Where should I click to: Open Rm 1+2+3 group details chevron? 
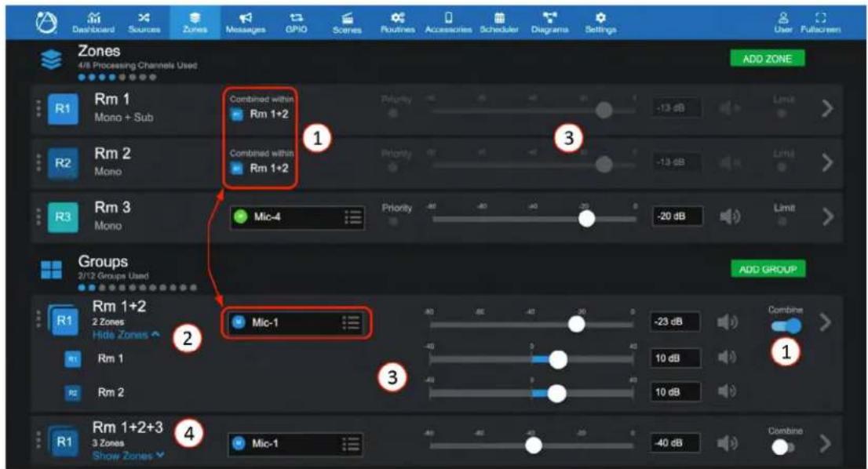point(826,443)
